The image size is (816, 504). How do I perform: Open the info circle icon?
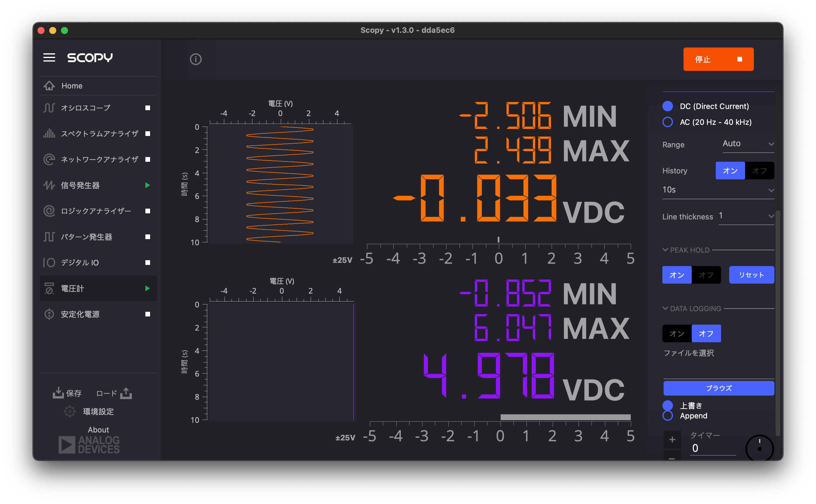(196, 59)
